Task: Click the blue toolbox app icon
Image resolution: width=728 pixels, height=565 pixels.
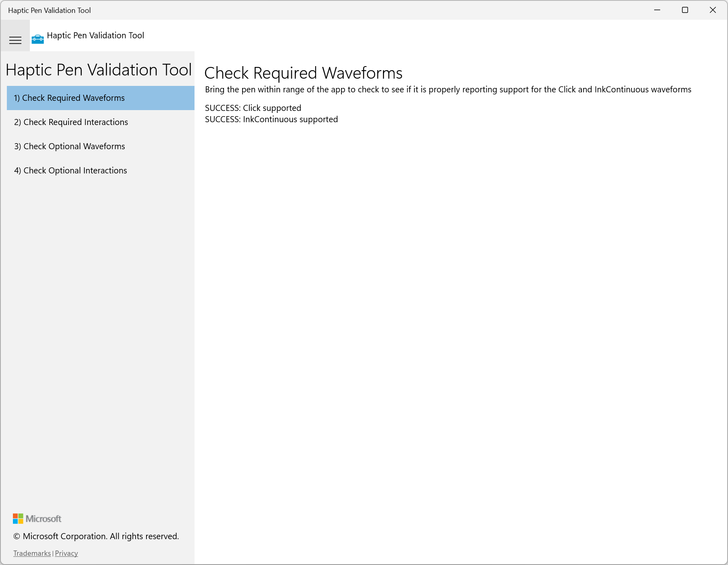Action: (38, 39)
